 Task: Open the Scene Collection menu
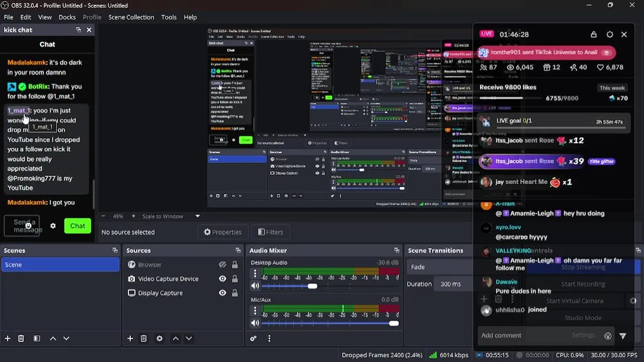[131, 17]
